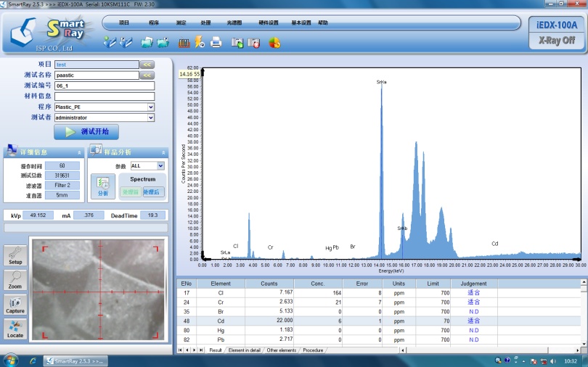Screen dimensions: 588x367
Task: Open the 硬件设置 menu
Action: [269, 22]
